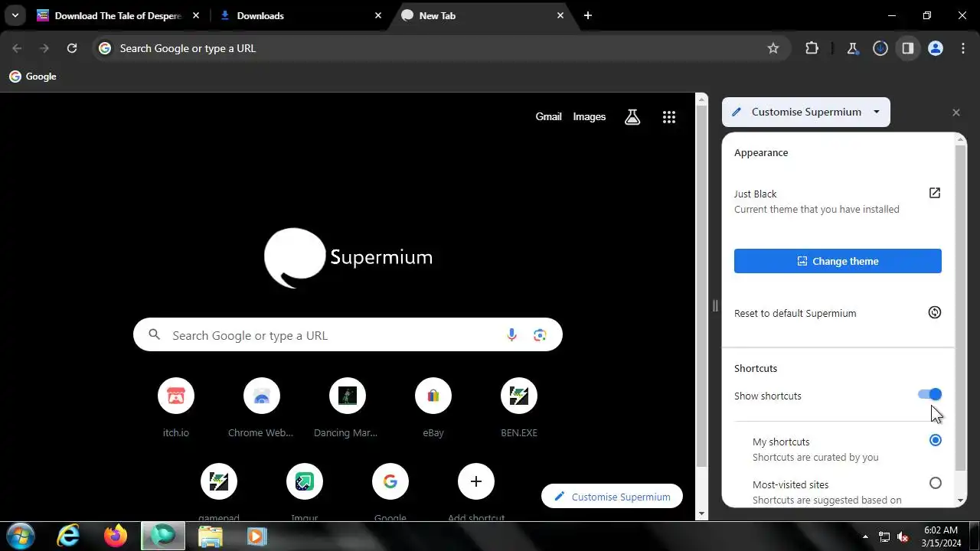The image size is (980, 551).
Task: Open the clock showing 6:02 AM
Action: (x=940, y=536)
